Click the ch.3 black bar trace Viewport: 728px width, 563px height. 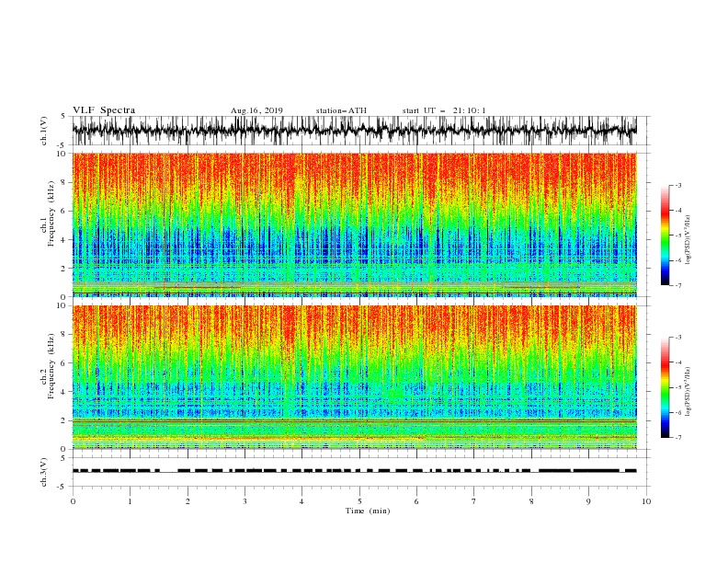pos(354,471)
